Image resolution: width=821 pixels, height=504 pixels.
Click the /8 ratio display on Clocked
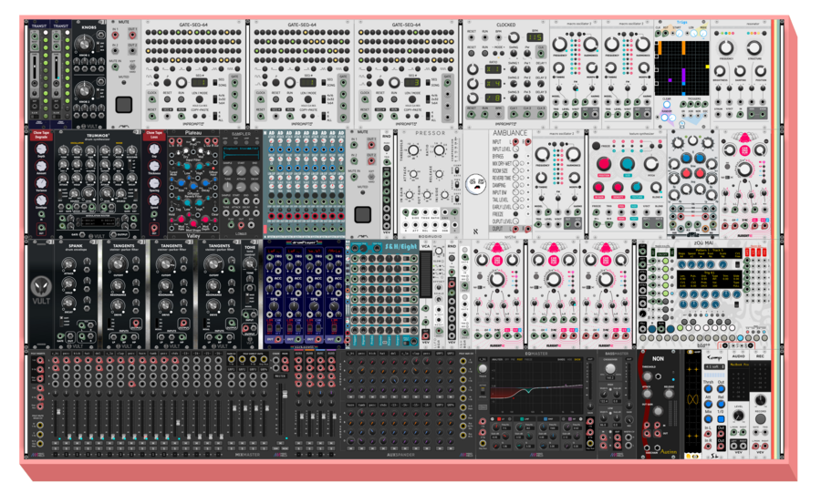tap(494, 98)
